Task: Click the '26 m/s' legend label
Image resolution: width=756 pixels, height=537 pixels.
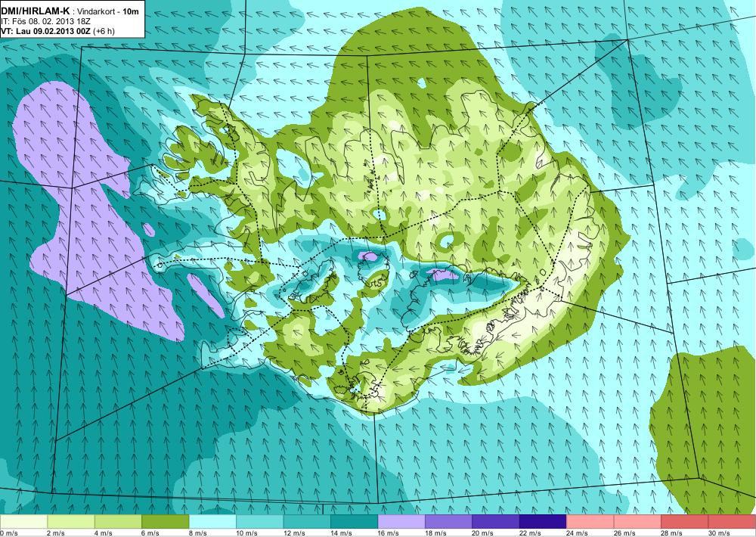Action: point(625,533)
